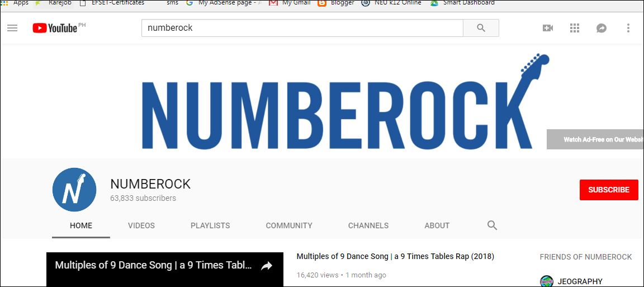Switch to the ABOUT tab
This screenshot has height=287, width=644.
(x=437, y=225)
